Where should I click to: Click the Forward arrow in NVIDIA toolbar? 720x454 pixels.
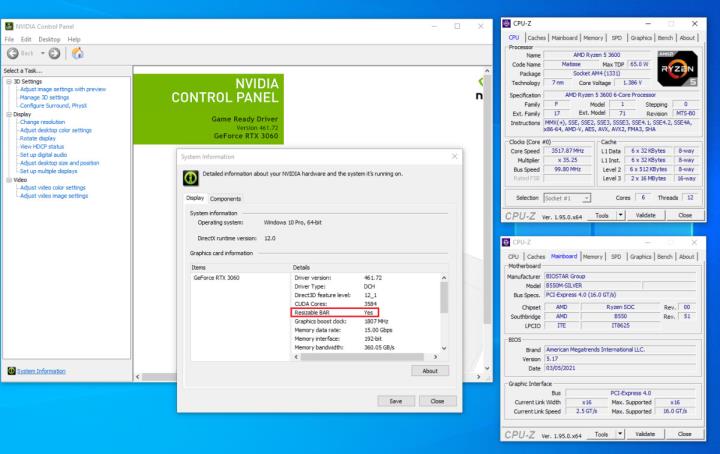click(x=54, y=53)
